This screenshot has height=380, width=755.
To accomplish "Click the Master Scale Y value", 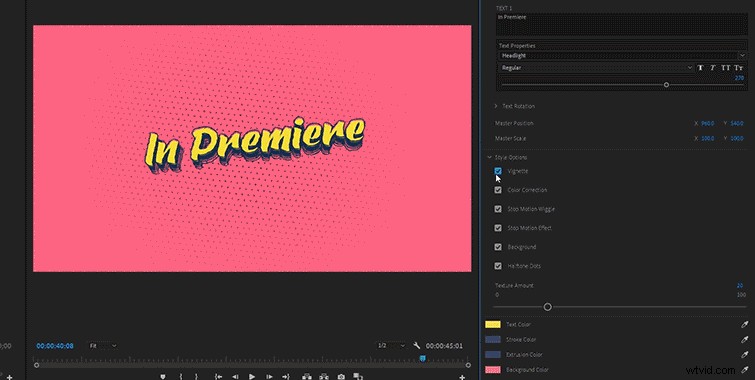I will [737, 138].
